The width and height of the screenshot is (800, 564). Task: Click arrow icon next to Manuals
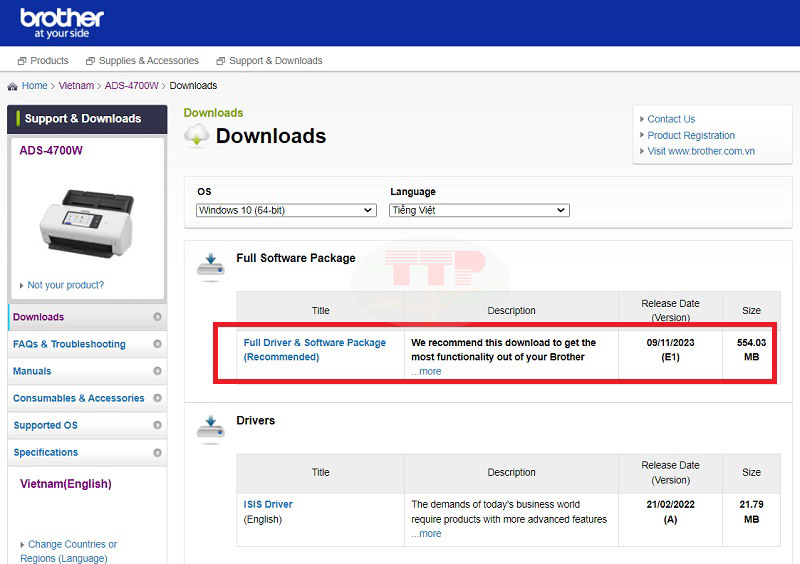[x=157, y=371]
